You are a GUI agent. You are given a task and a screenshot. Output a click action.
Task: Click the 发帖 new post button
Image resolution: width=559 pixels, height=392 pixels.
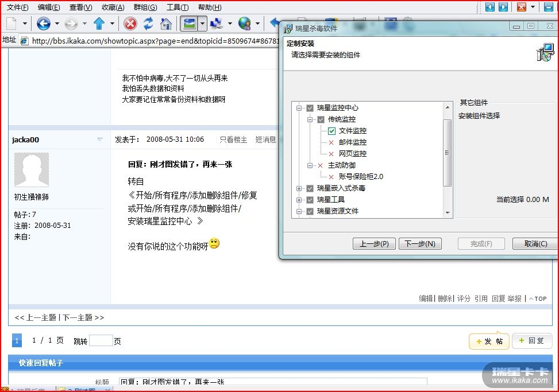pyautogui.click(x=489, y=341)
